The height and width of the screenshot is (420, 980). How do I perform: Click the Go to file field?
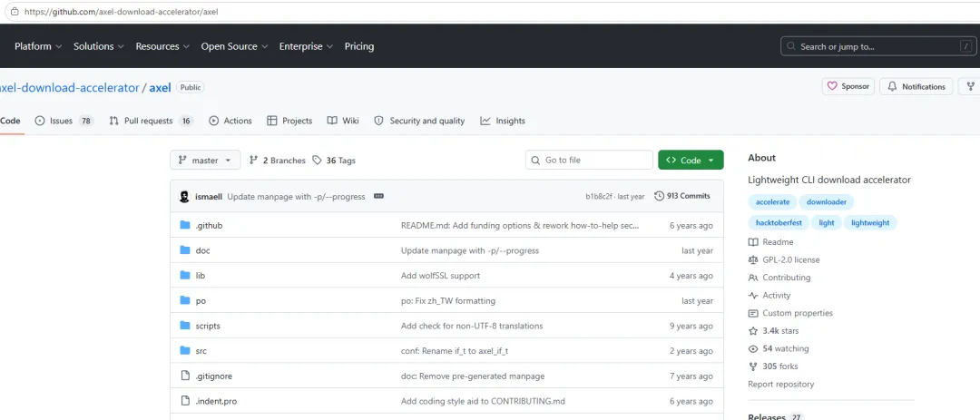coord(590,160)
